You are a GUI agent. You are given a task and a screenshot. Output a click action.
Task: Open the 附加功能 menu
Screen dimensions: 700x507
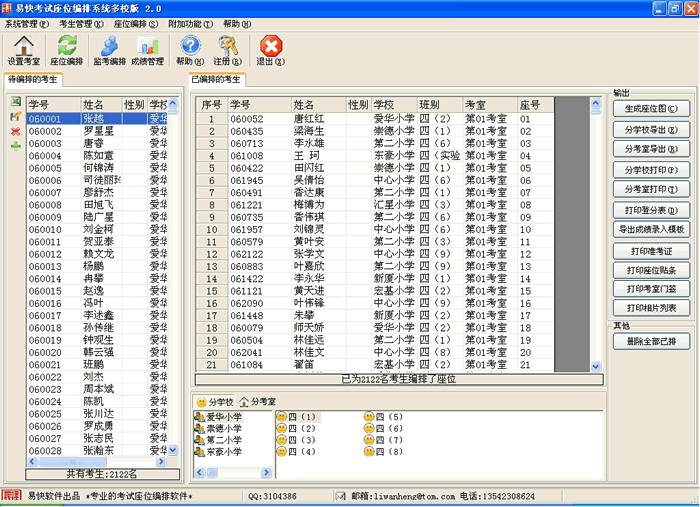click(x=190, y=24)
